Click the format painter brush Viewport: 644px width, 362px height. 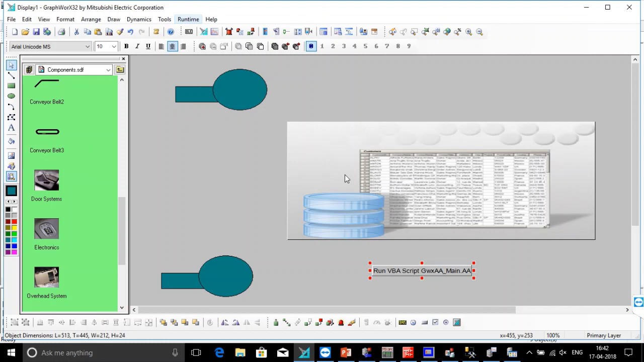click(120, 32)
